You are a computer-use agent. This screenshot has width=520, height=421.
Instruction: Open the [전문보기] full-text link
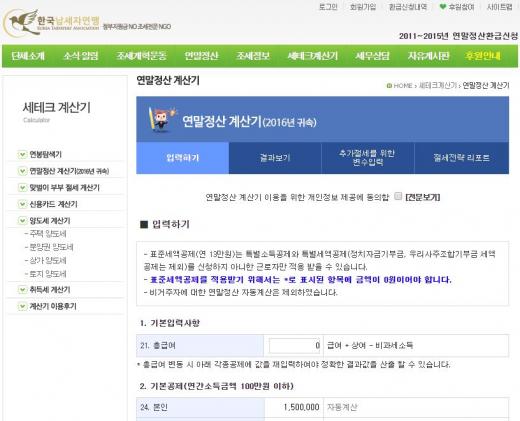tap(423, 197)
